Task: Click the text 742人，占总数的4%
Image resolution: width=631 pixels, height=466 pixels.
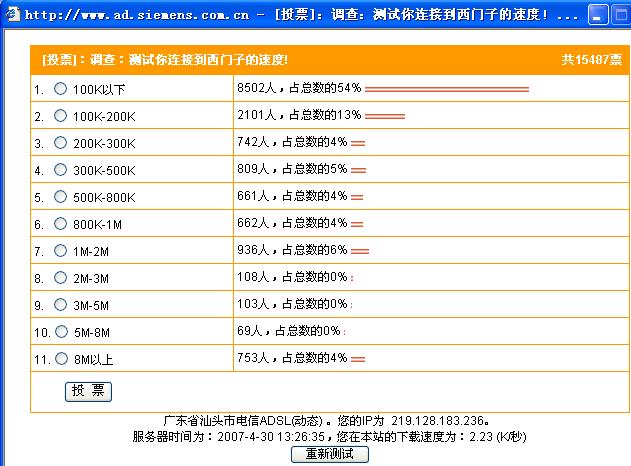Action: pos(292,142)
